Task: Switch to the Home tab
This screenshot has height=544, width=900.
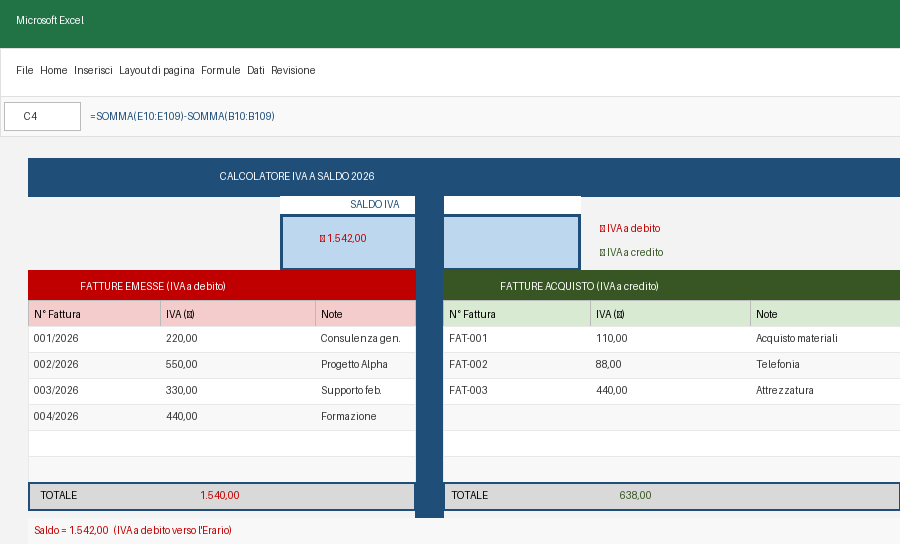Action: tap(54, 70)
